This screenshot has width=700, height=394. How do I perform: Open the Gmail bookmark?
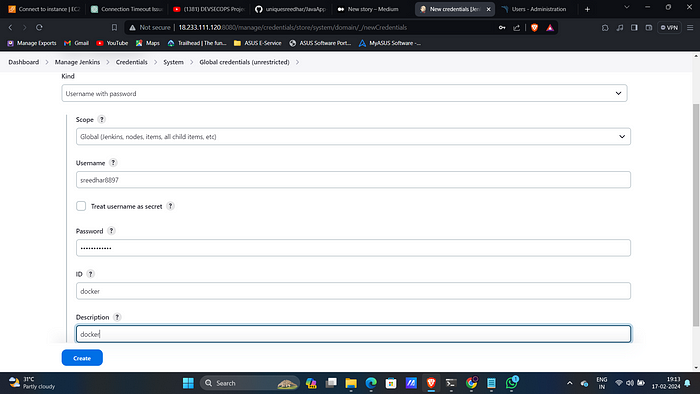(x=76, y=43)
